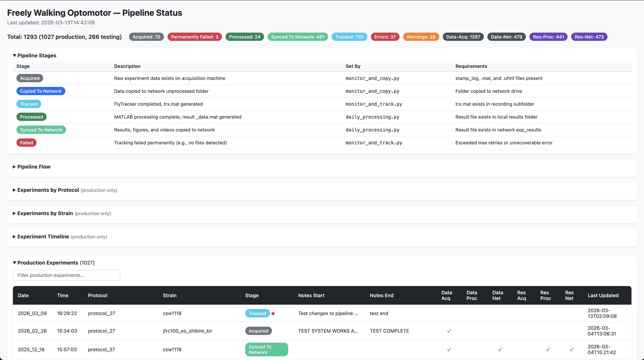Viewport: 644px width, 360px height.
Task: Sort table by Date column header
Action: point(23,296)
